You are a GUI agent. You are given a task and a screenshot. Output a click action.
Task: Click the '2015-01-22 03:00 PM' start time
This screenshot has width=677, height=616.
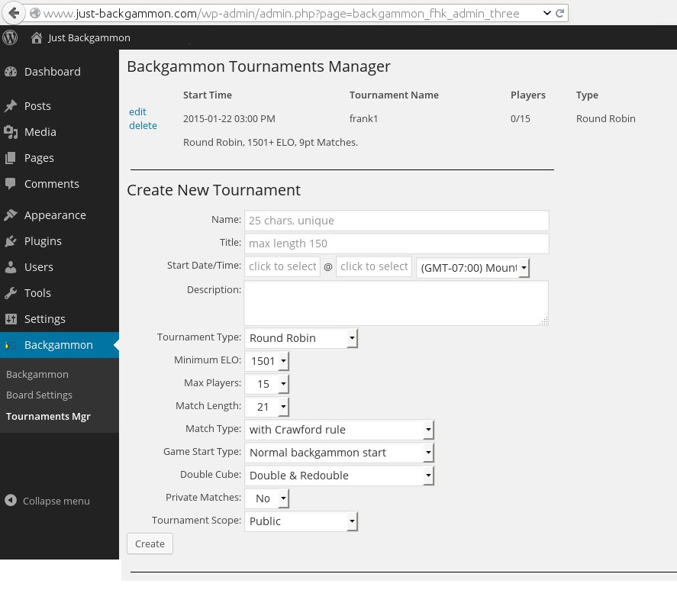point(229,119)
